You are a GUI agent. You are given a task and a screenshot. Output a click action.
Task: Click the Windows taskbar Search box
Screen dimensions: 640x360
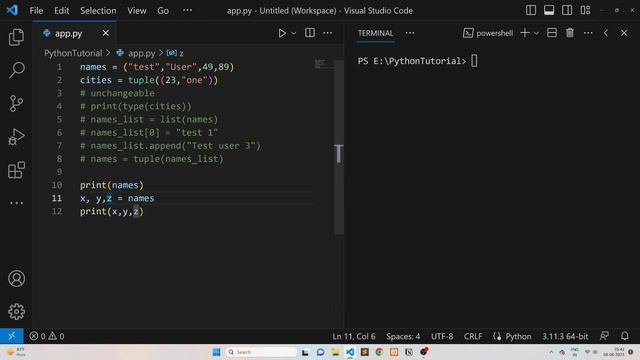click(261, 352)
